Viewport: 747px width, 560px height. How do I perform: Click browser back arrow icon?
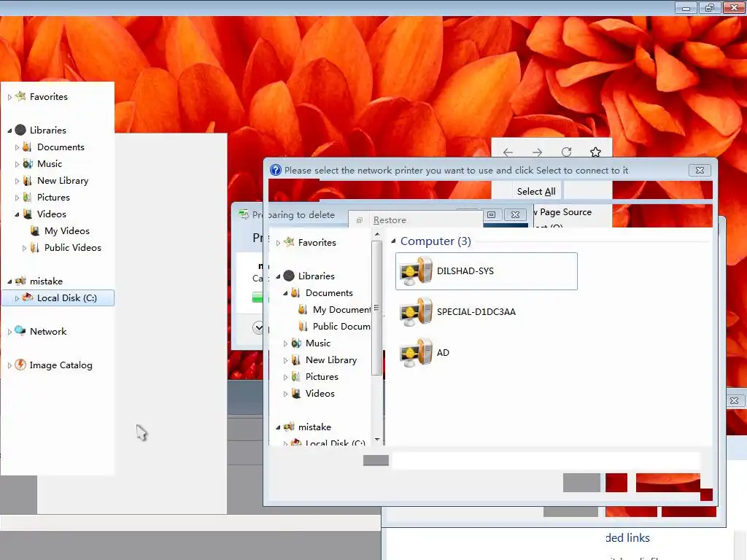[508, 152]
